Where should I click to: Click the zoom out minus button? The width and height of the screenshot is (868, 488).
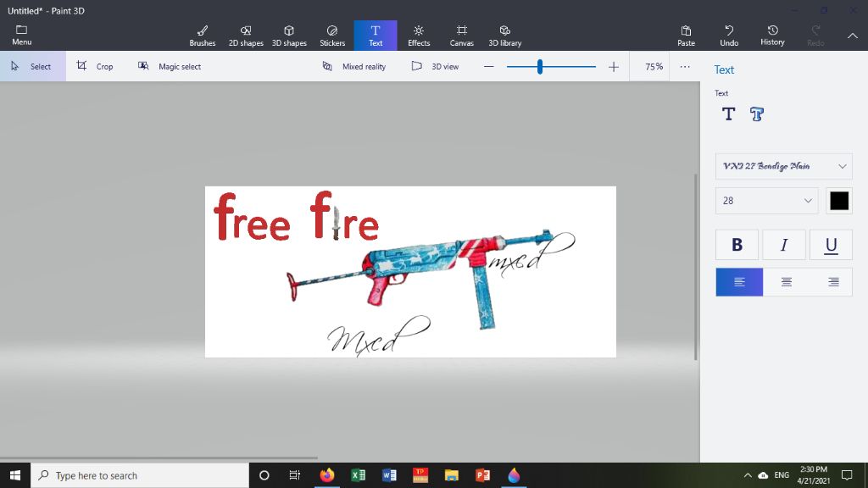(489, 66)
